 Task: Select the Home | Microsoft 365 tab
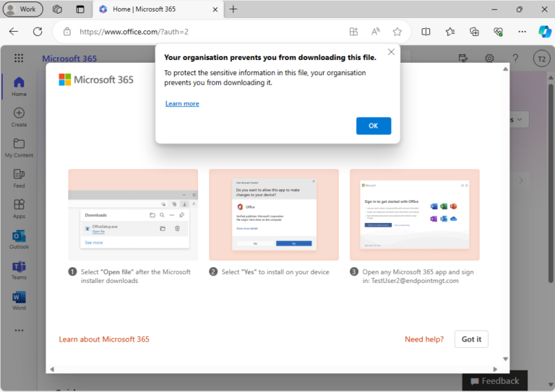point(158,9)
